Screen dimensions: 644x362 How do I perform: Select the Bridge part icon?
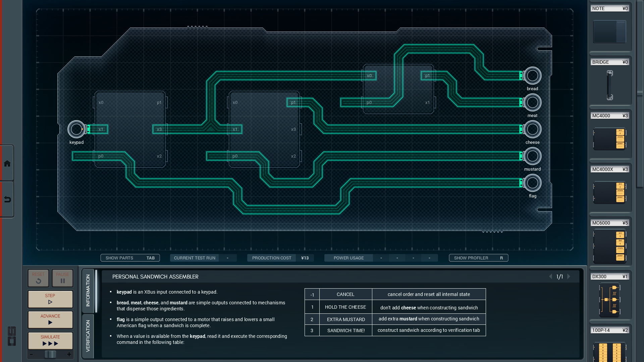pyautogui.click(x=609, y=85)
